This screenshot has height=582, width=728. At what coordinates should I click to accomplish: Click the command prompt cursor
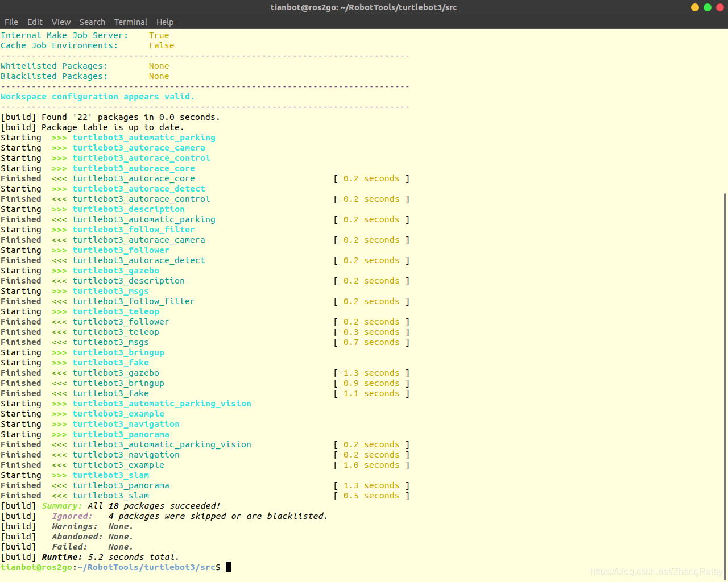pyautogui.click(x=228, y=567)
